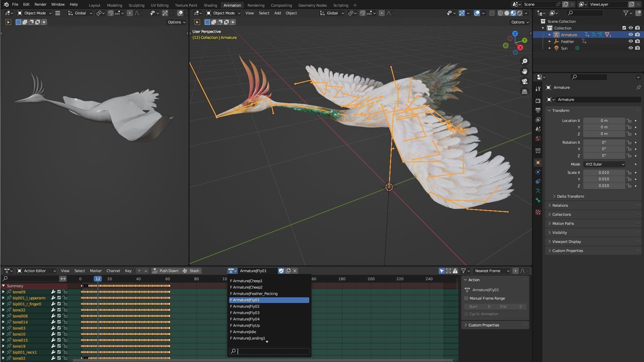Open the Marker menu in Action Editor
The height and width of the screenshot is (362, 644).
96,271
